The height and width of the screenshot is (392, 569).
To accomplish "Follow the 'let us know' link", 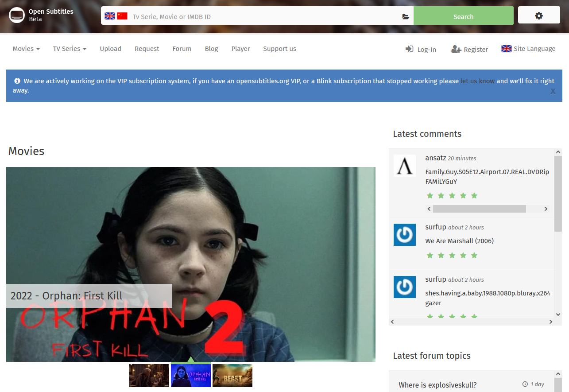I will click(478, 81).
